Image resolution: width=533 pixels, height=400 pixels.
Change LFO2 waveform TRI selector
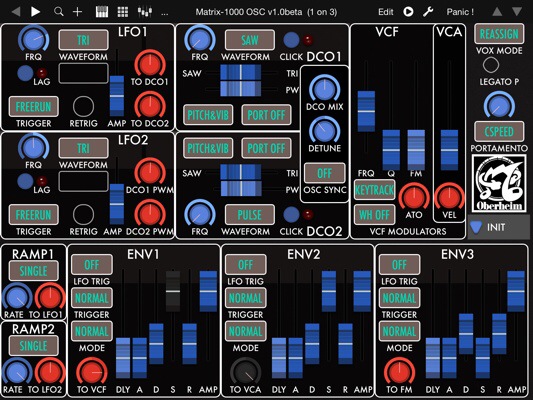pyautogui.click(x=83, y=148)
